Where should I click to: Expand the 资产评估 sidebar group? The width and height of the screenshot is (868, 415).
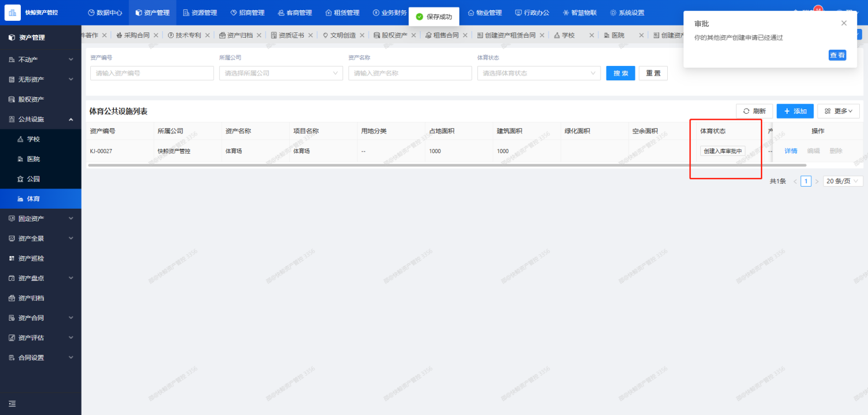[41, 338]
